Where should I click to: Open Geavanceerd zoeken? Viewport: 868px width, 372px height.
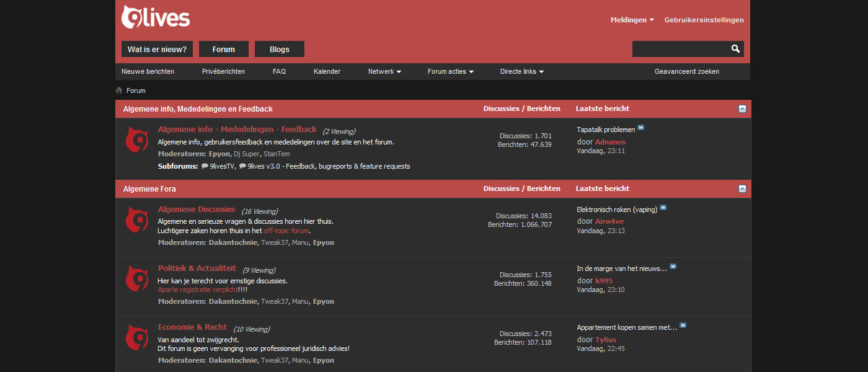click(686, 71)
